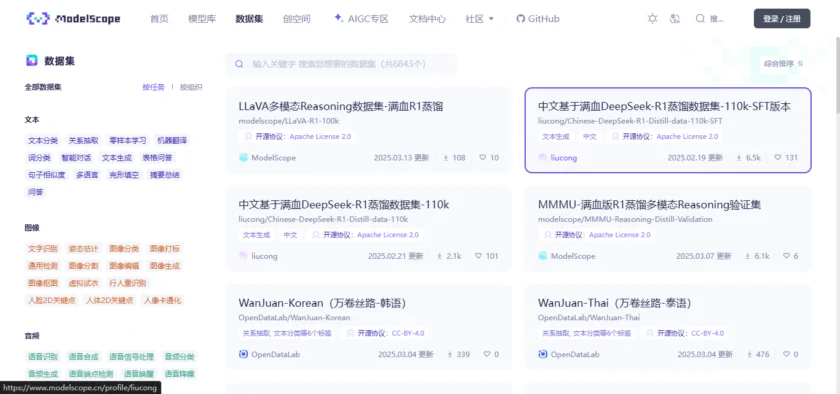The width and height of the screenshot is (840, 394).
Task: Select the 智能对话 task tag
Action: point(76,158)
